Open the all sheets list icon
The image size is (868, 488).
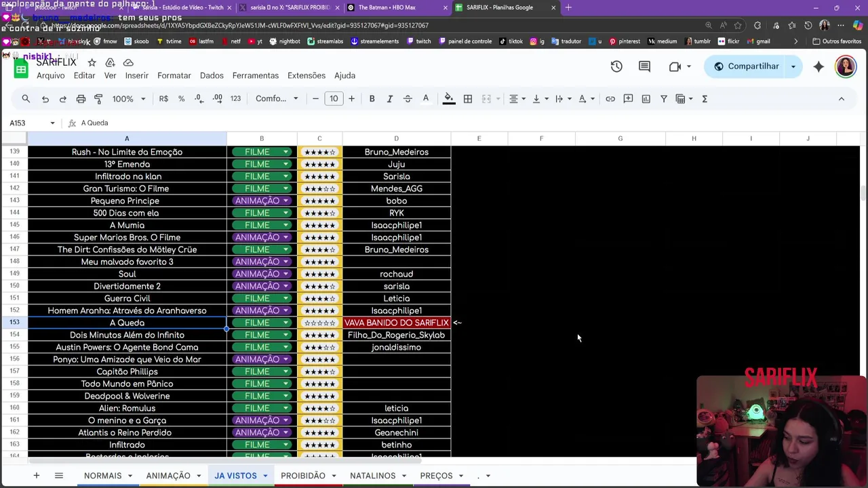(59, 476)
